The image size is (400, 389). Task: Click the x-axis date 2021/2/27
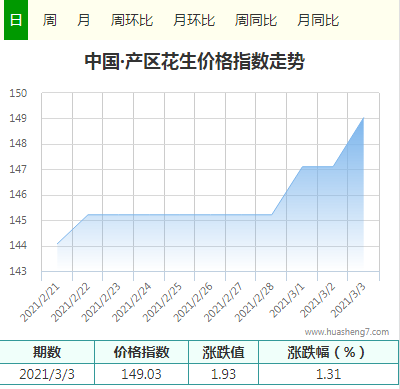[x=223, y=303]
